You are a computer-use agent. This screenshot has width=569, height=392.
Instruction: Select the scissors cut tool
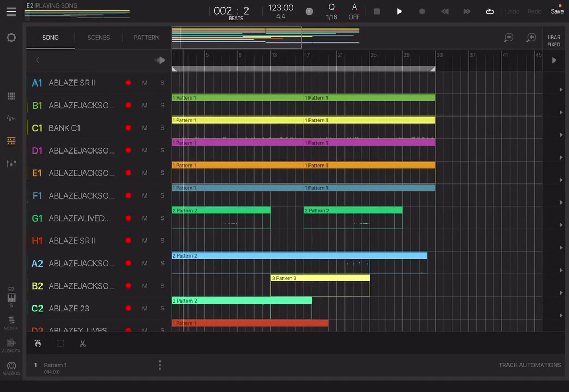coord(83,344)
